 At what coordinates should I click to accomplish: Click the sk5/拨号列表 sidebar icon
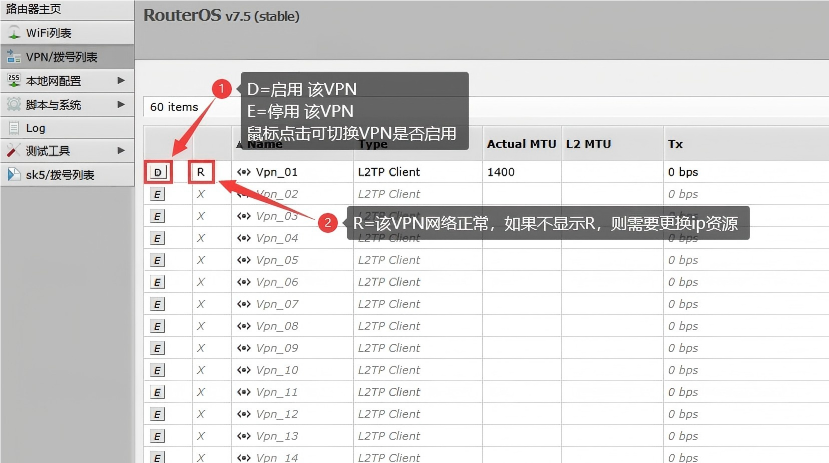[14, 174]
